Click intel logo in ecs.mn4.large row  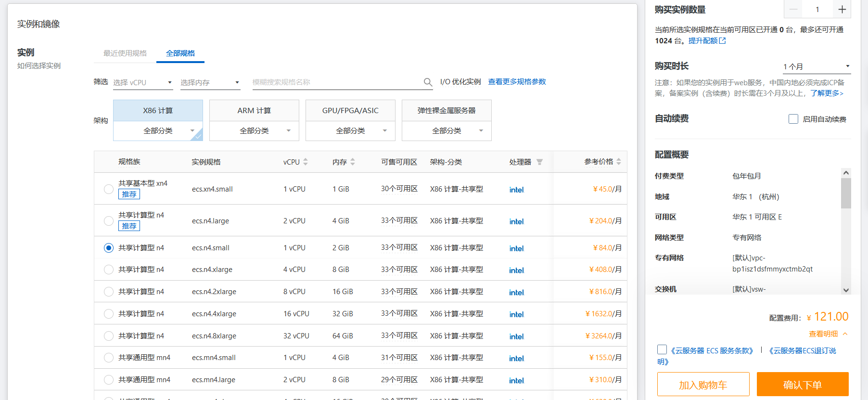point(516,381)
